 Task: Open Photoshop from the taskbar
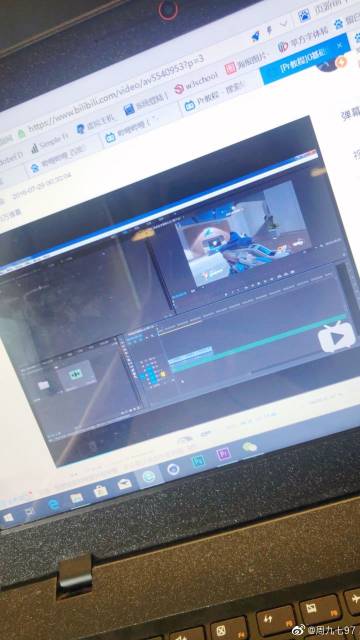tap(199, 461)
